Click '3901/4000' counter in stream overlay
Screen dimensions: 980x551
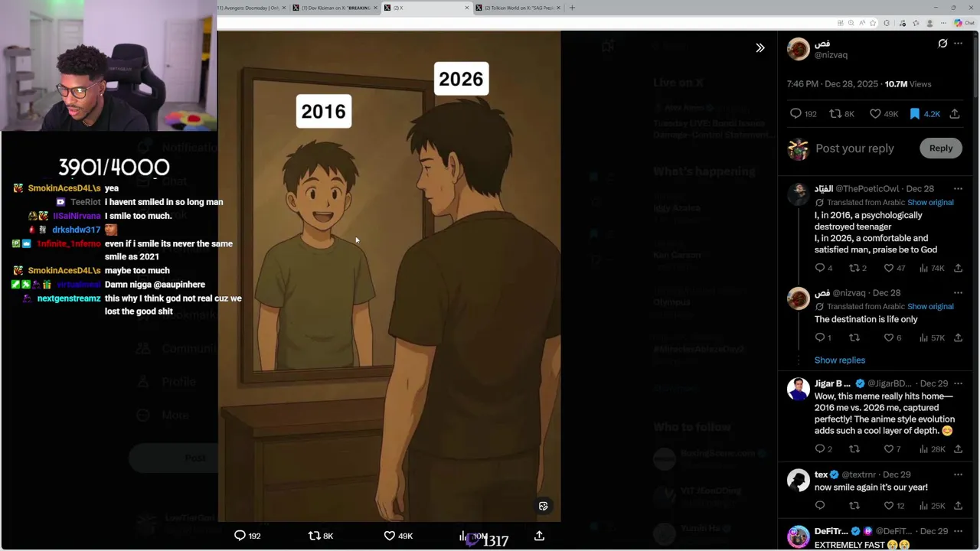coord(114,167)
